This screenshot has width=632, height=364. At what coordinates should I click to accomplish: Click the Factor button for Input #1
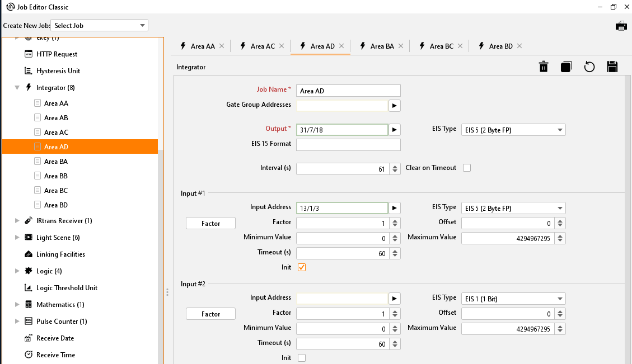tap(210, 223)
